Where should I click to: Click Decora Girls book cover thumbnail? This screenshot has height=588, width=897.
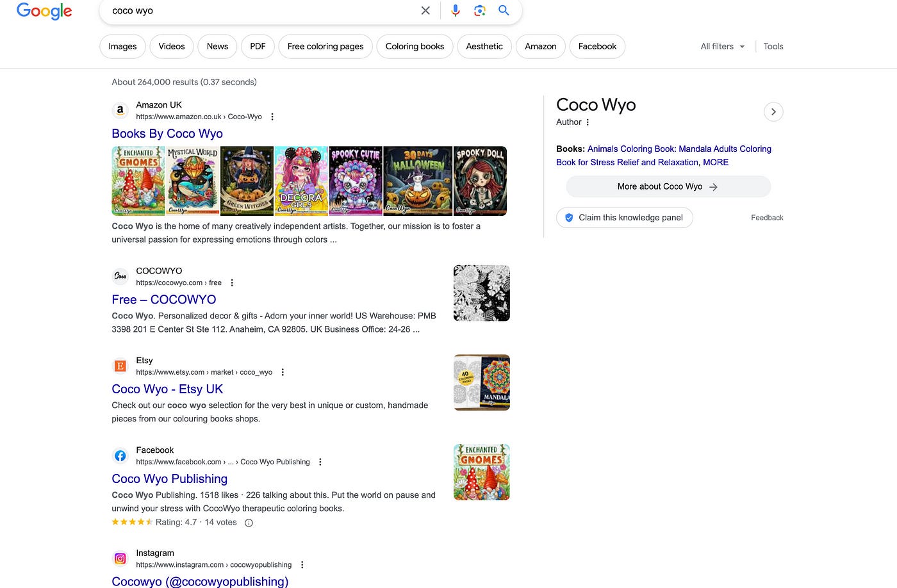(x=301, y=181)
